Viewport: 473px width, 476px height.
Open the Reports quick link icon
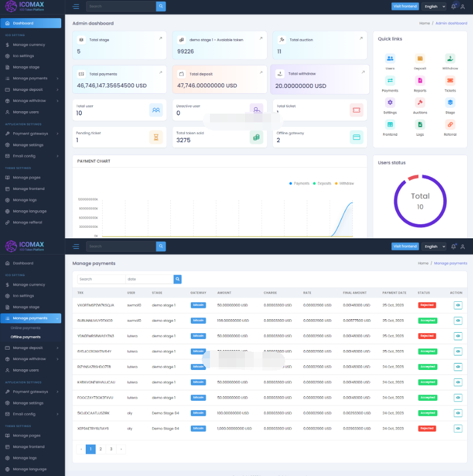point(420,80)
